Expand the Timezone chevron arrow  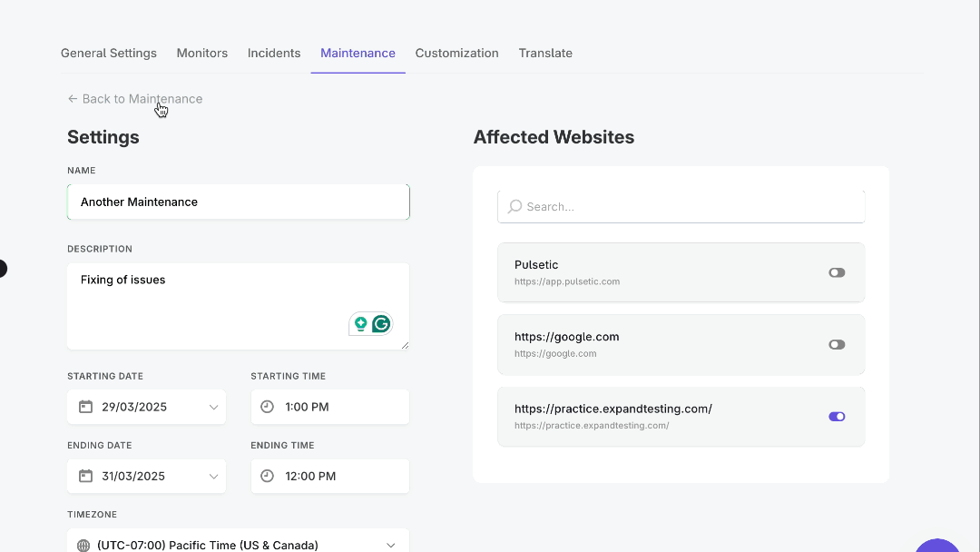390,545
